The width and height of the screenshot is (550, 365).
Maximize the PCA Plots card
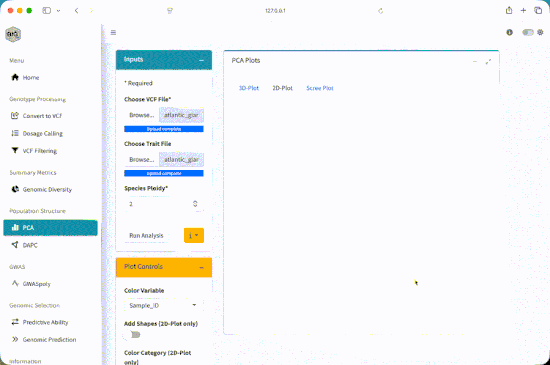pos(488,62)
